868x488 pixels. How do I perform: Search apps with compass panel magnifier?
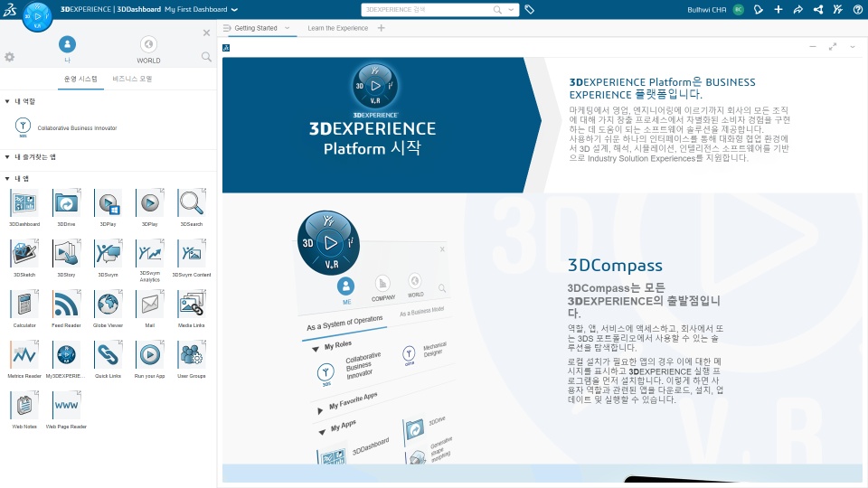pos(206,56)
